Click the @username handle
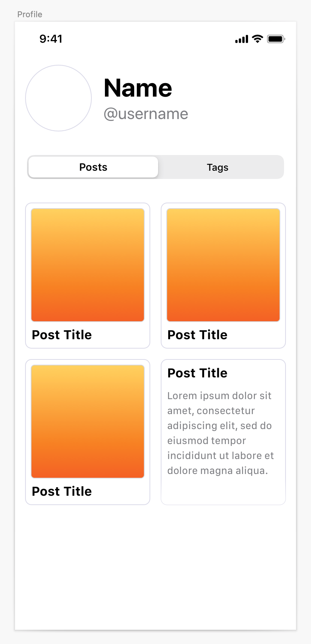The width and height of the screenshot is (311, 644). [146, 114]
